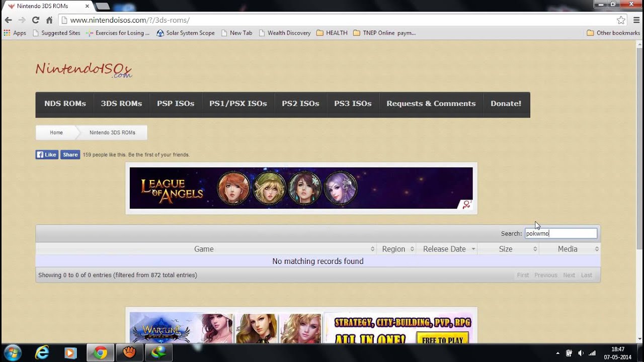Click the Facebook Like button
The height and width of the screenshot is (362, 644).
click(x=47, y=155)
